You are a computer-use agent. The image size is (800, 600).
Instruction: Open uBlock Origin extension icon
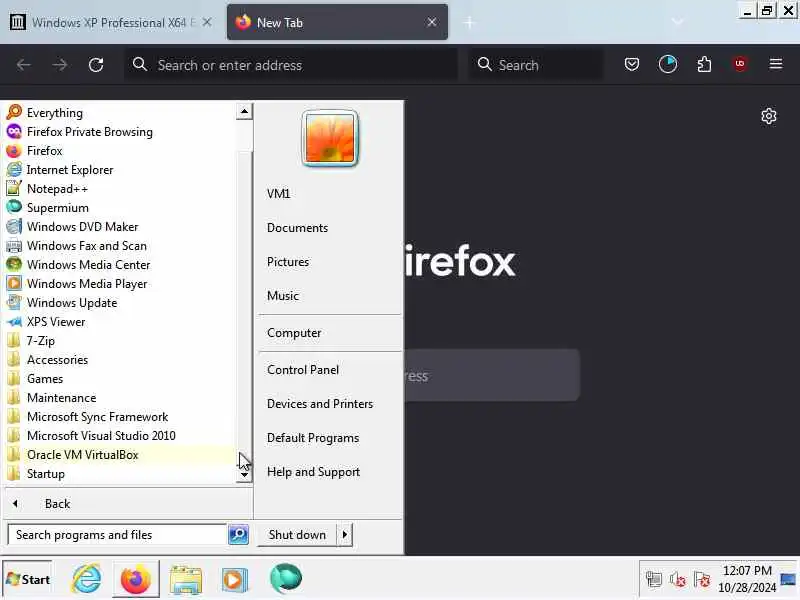(x=740, y=64)
